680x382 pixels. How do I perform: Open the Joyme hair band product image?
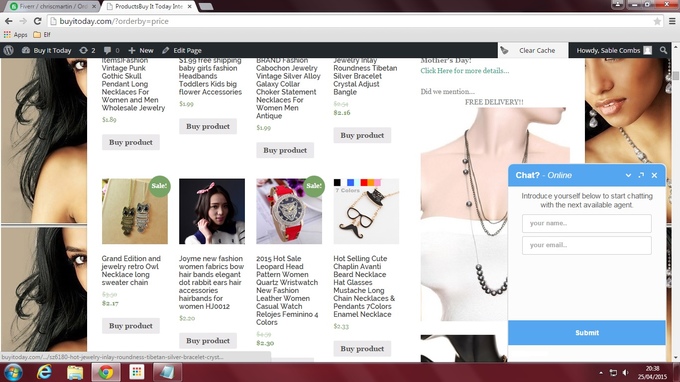coord(212,211)
